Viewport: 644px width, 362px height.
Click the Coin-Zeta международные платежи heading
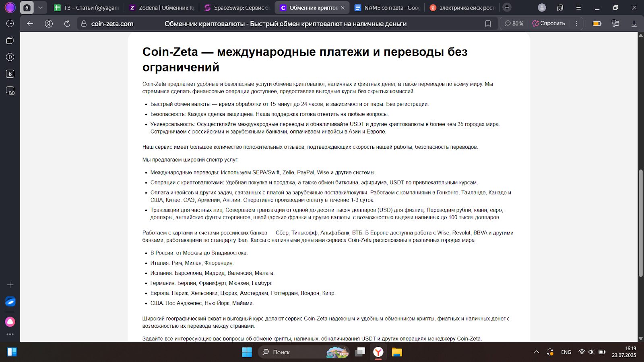click(x=305, y=59)
